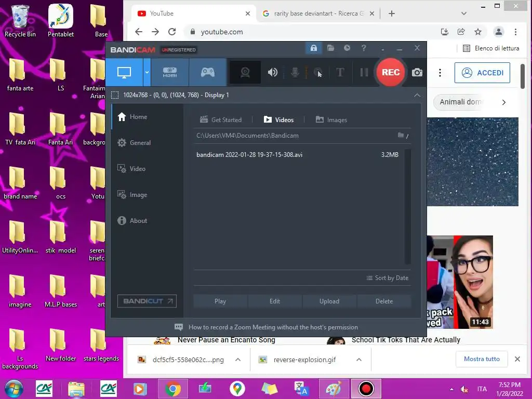Viewport: 532px width, 399px height.
Task: Switch to rarity base deviantart tab
Action: pyautogui.click(x=318, y=14)
